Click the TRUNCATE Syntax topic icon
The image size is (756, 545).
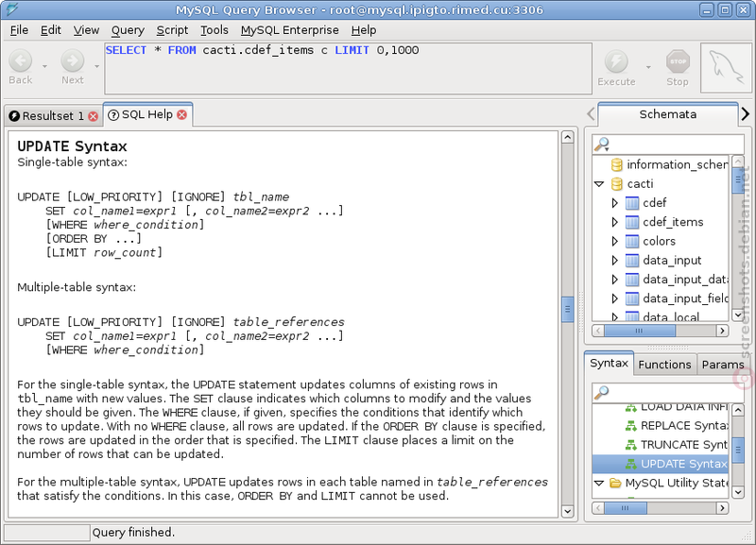(x=630, y=445)
